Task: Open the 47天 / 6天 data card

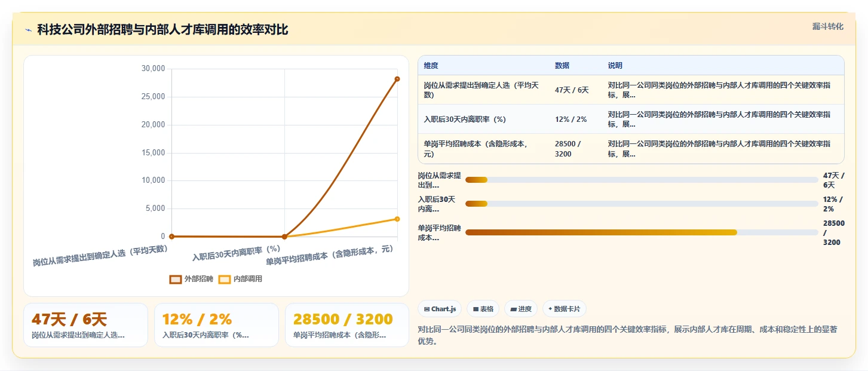Action: click(x=85, y=325)
